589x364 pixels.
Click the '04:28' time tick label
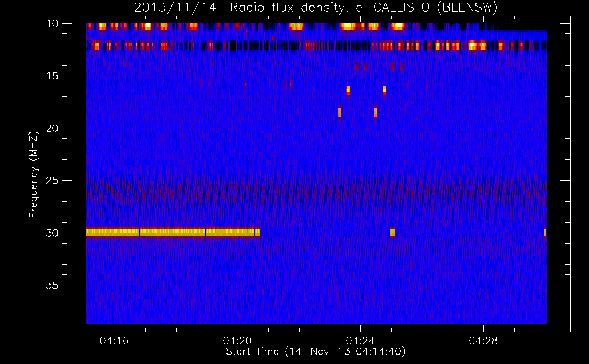483,341
